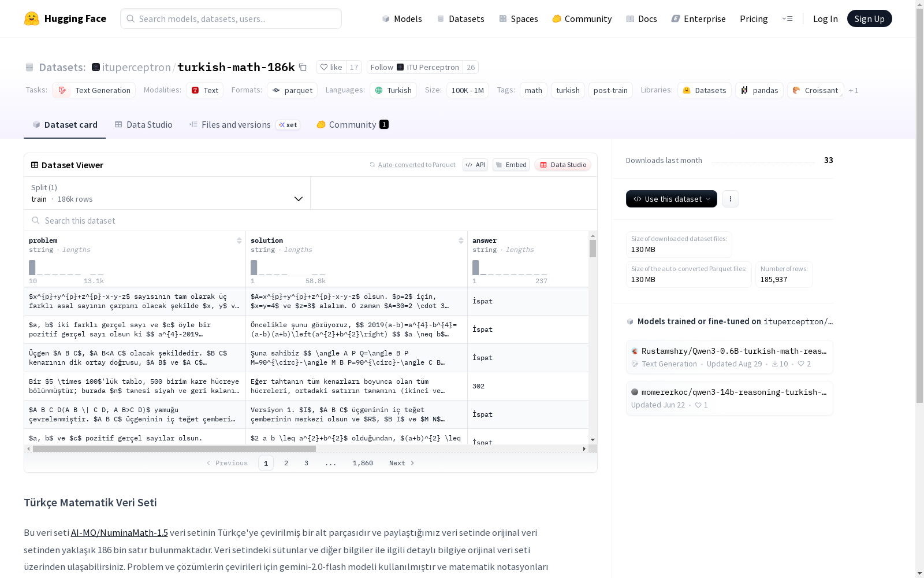Sort the solution column

point(461,240)
